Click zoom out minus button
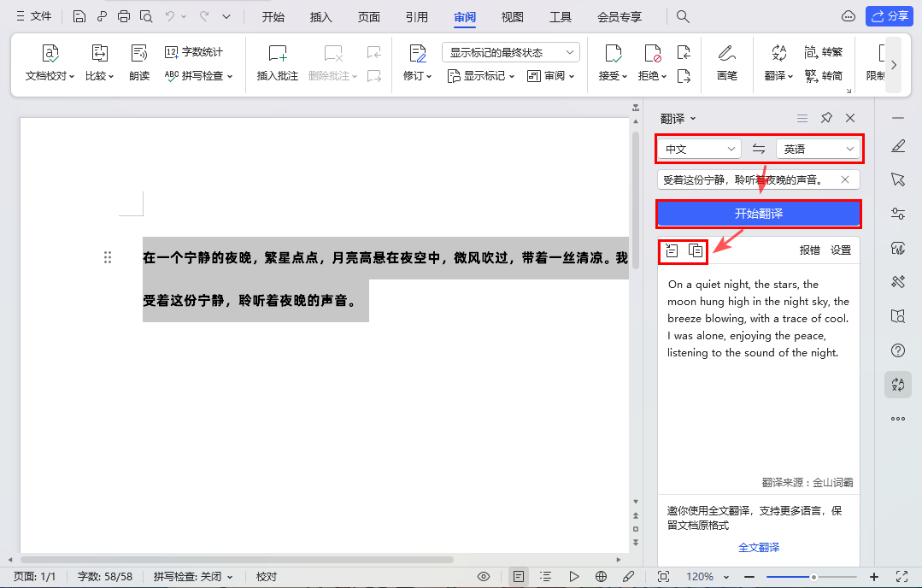This screenshot has height=588, width=922. [749, 577]
